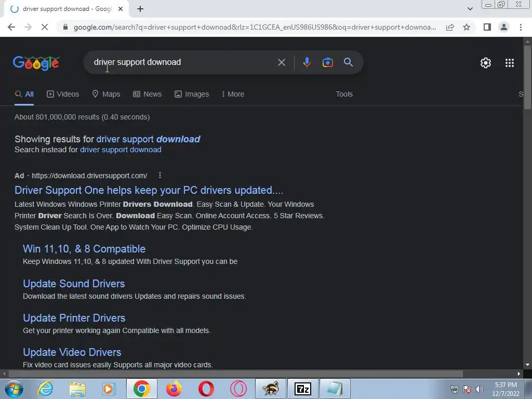
Task: Clear the search box text
Action: tap(281, 62)
